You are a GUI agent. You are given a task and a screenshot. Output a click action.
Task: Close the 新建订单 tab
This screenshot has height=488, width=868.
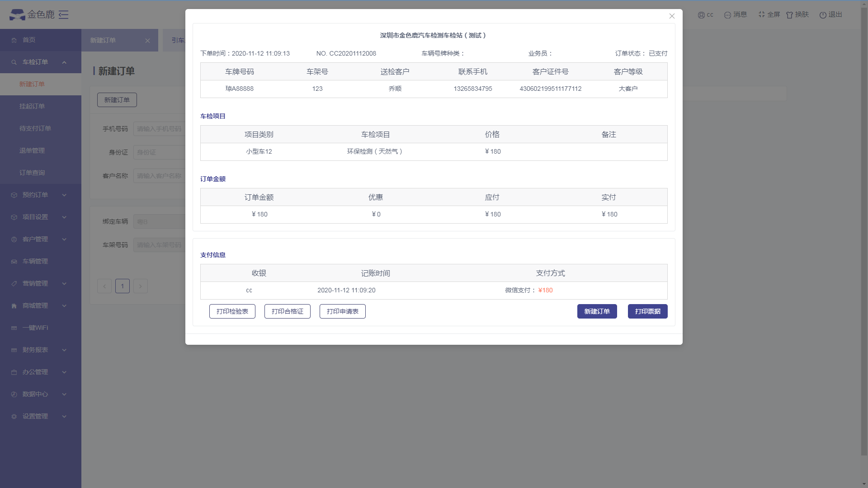[x=147, y=41]
